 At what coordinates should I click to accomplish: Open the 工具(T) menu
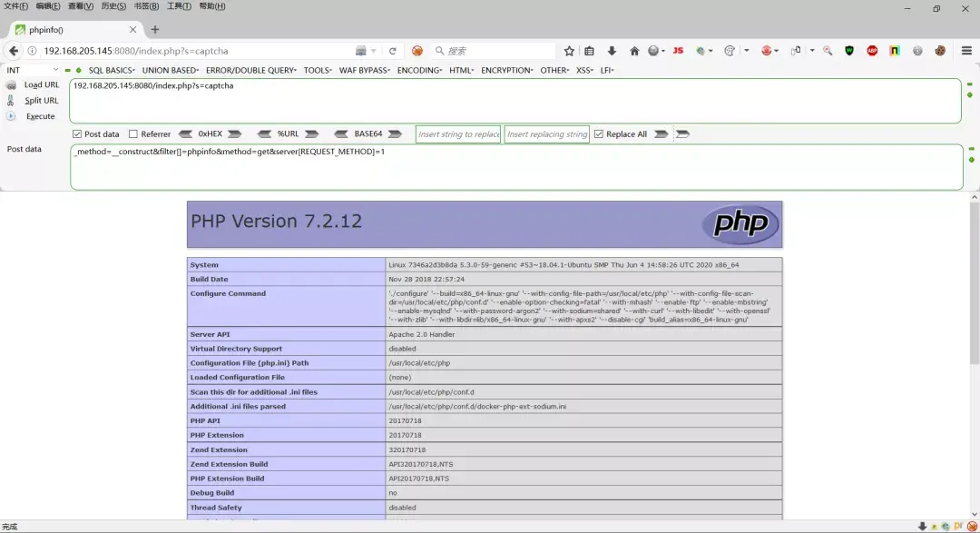pyautogui.click(x=179, y=6)
